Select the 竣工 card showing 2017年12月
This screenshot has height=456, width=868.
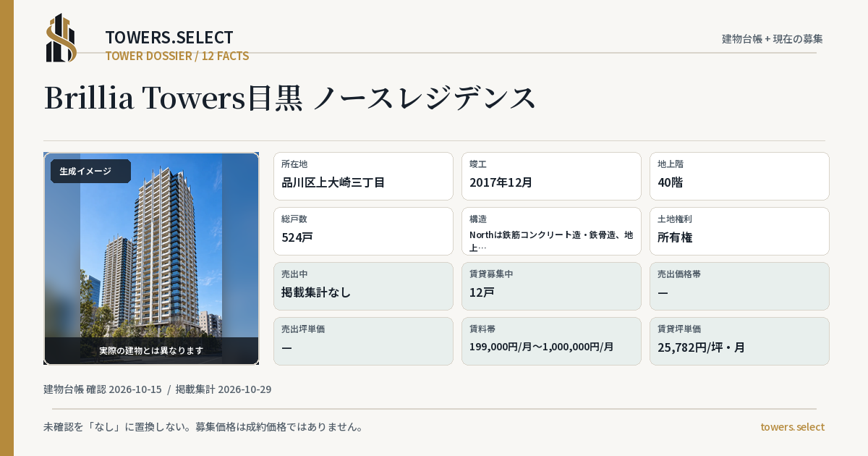(551, 176)
